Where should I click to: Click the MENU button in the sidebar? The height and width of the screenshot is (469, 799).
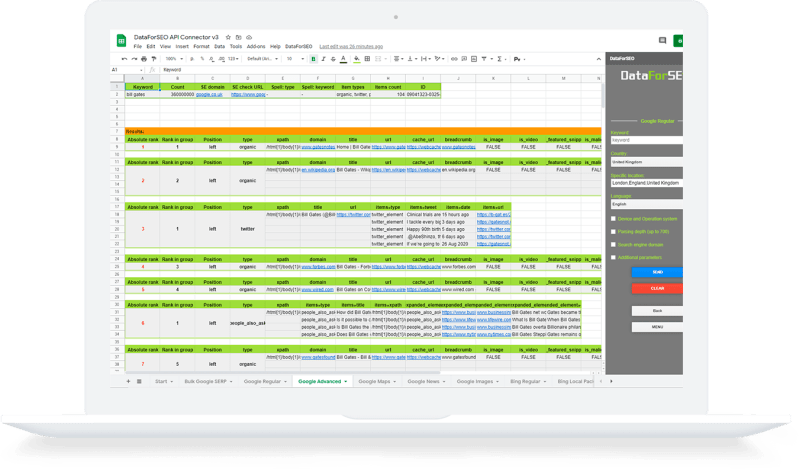[657, 327]
